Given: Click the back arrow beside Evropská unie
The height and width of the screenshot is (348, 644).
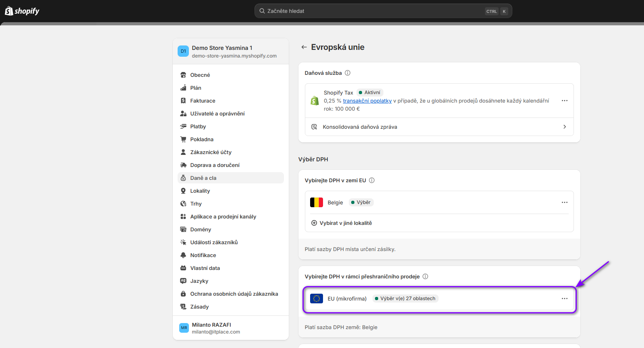Looking at the screenshot, I should click(x=304, y=47).
